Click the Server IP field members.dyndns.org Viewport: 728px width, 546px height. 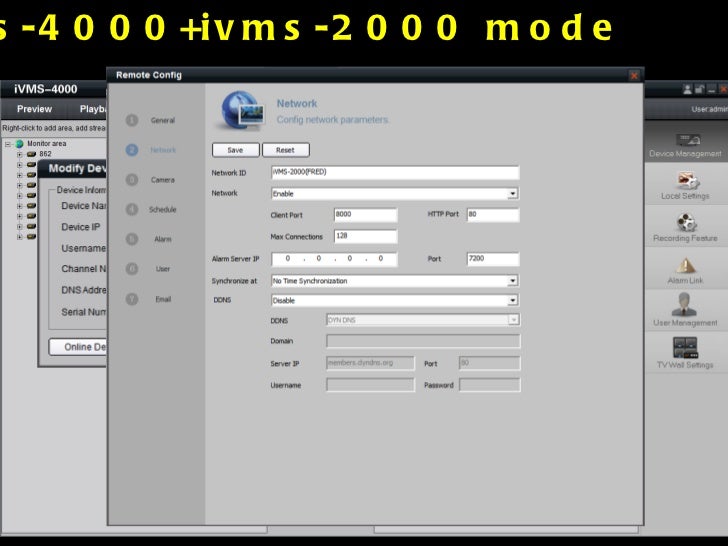tap(370, 363)
